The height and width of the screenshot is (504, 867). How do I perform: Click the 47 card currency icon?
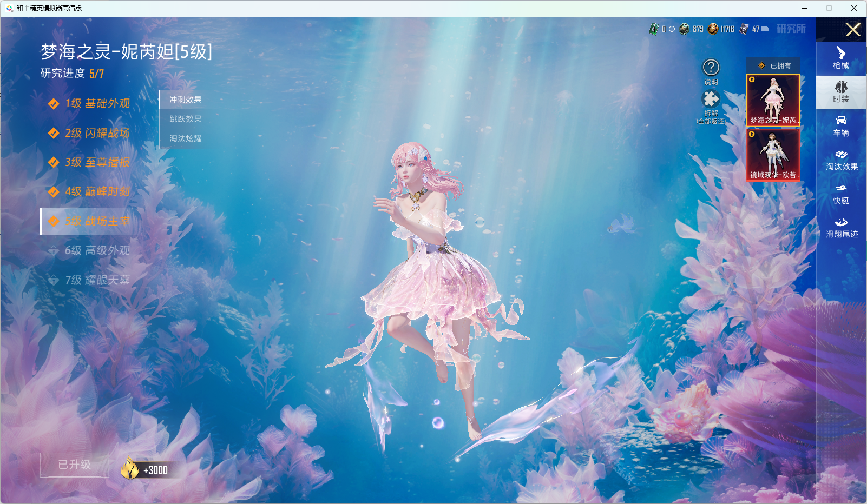click(744, 29)
